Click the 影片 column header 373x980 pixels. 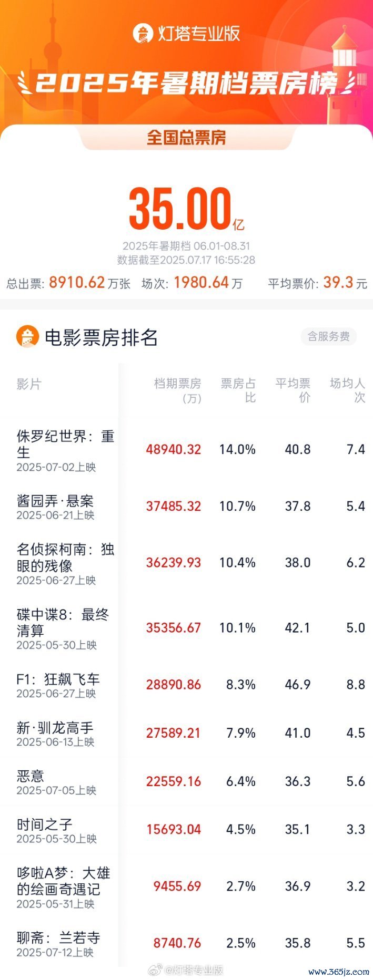(x=28, y=384)
